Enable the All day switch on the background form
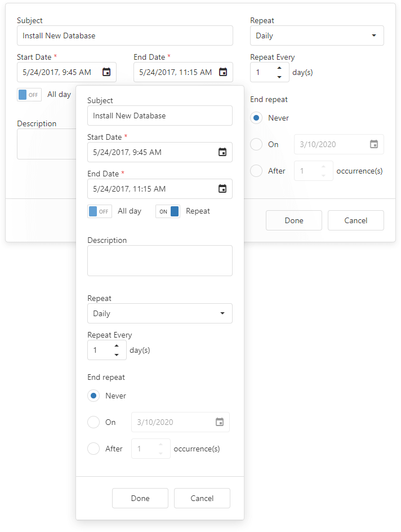The height and width of the screenshot is (532, 401). point(29,94)
